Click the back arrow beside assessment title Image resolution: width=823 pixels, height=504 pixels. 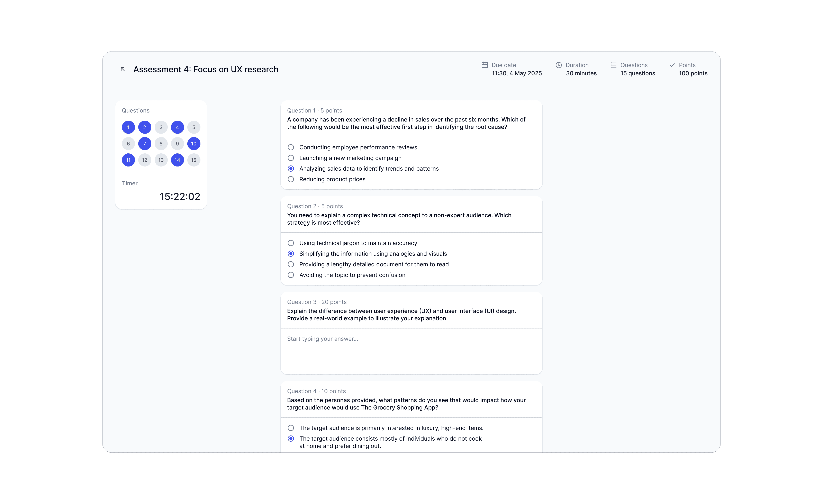(123, 69)
